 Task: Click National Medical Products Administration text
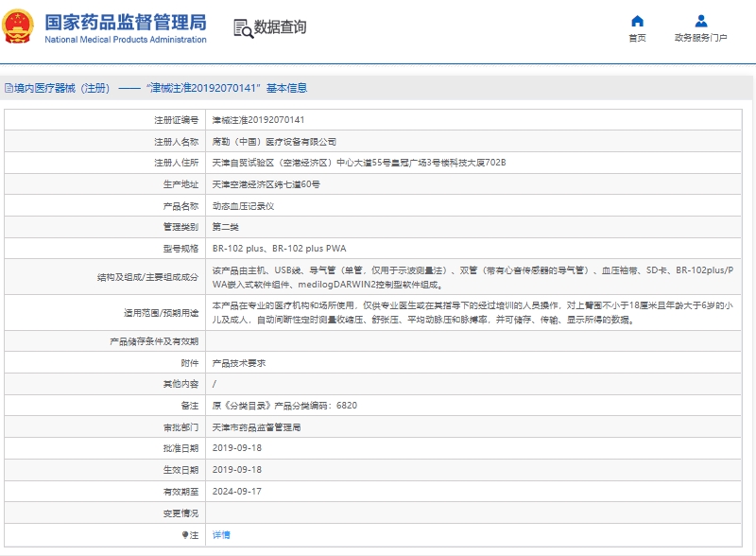coord(126,40)
